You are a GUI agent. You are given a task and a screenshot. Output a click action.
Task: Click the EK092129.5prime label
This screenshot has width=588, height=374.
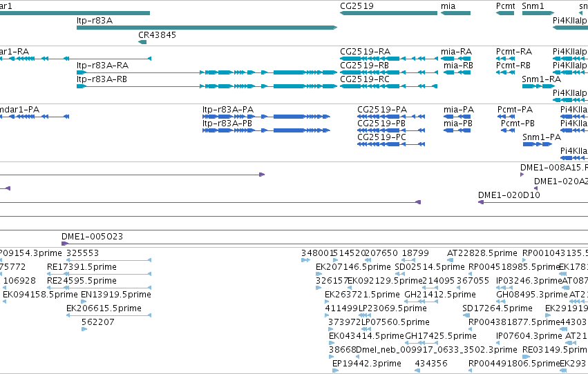click(x=385, y=281)
